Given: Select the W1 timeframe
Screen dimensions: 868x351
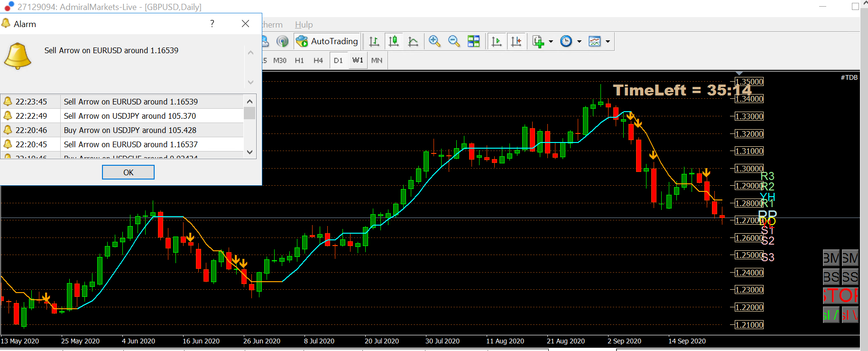Looking at the screenshot, I should point(358,60).
